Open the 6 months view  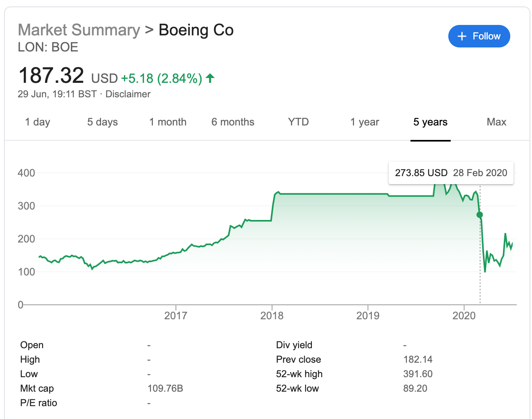[x=233, y=122]
